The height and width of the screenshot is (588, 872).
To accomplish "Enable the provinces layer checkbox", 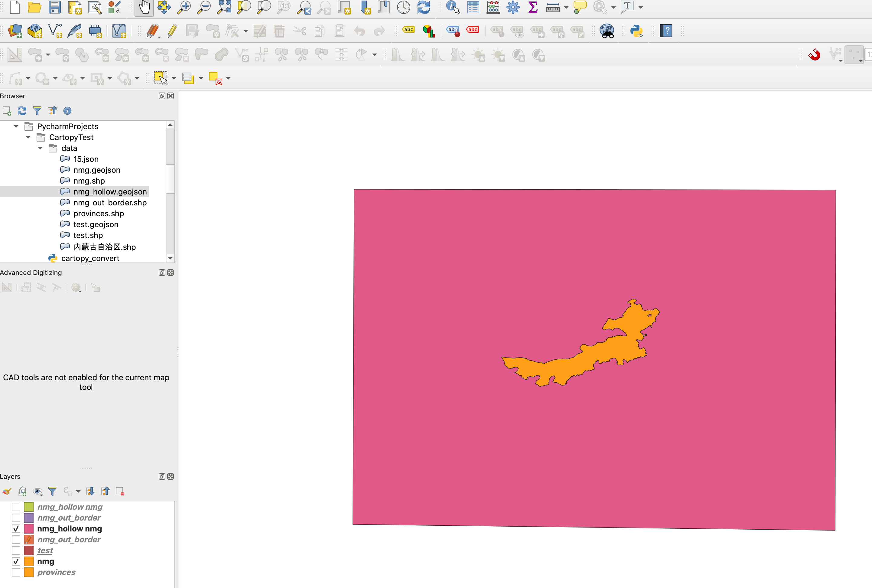I will tap(16, 572).
